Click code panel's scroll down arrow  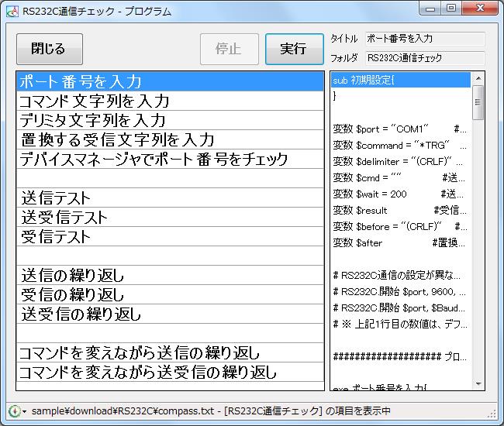[x=478, y=384]
